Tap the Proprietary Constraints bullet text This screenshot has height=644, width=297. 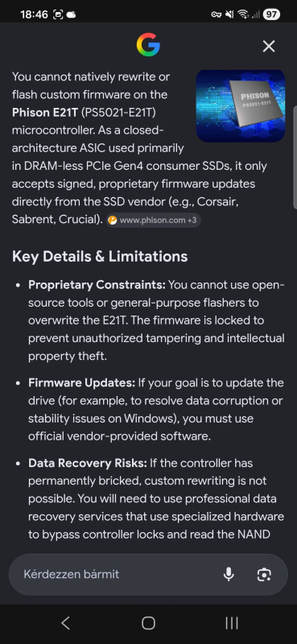pyautogui.click(x=156, y=320)
